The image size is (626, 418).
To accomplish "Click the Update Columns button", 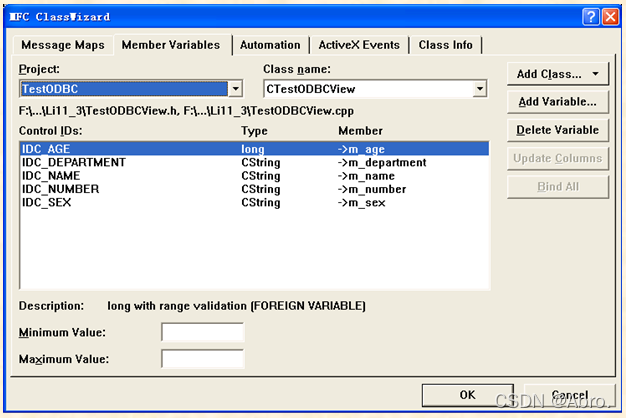I will coord(558,158).
